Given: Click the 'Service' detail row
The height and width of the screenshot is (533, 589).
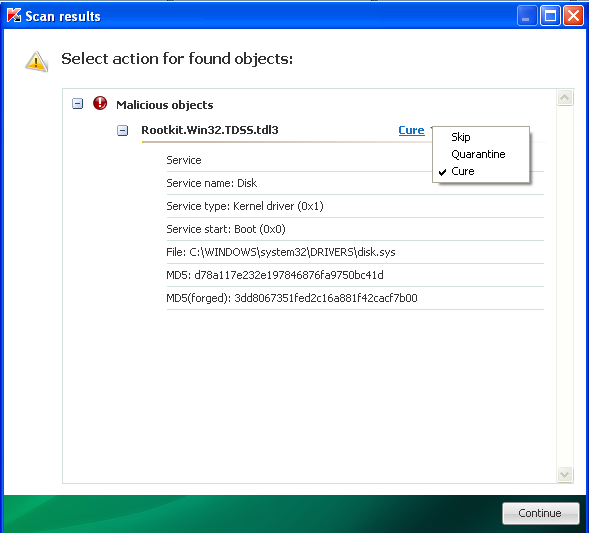Looking at the screenshot, I should point(299,160).
